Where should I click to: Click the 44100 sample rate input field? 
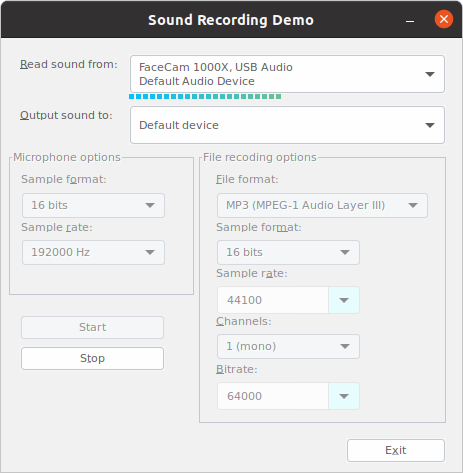[x=273, y=300]
